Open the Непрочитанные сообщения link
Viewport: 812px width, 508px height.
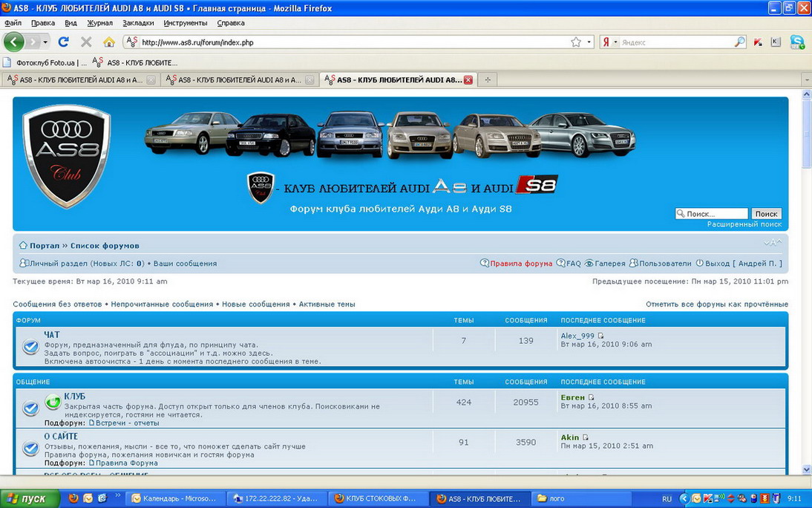click(162, 305)
